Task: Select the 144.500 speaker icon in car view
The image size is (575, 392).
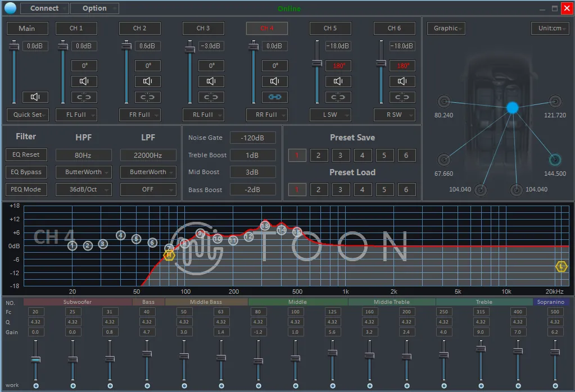Action: coord(555,159)
